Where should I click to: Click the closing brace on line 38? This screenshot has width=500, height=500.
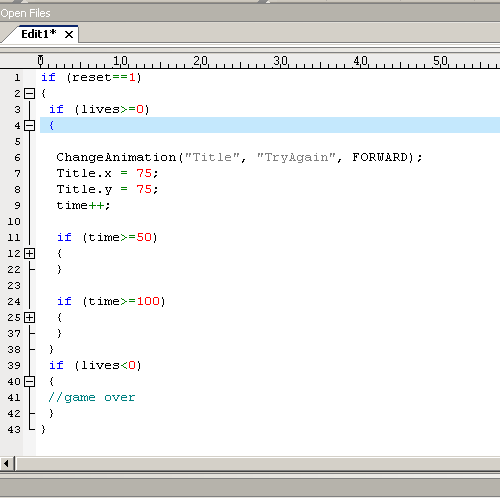tap(51, 349)
